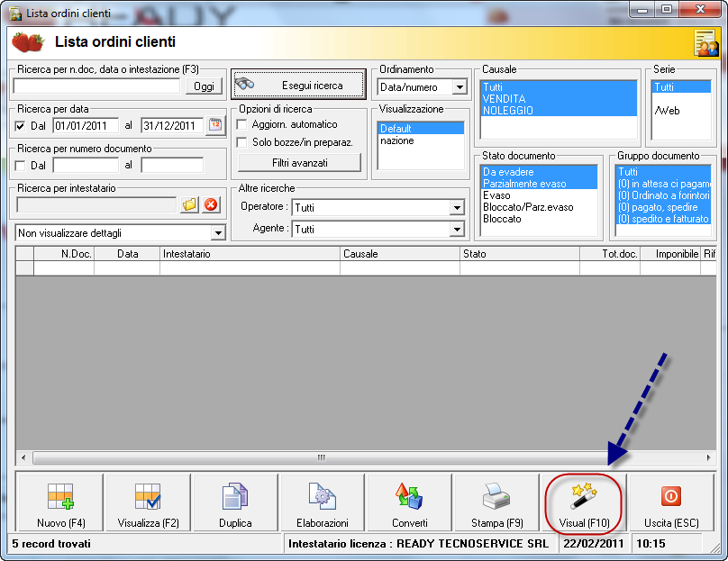This screenshot has width=728, height=561.
Task: Toggle the Ricerca per data Dal checkbox
Action: coord(20,126)
